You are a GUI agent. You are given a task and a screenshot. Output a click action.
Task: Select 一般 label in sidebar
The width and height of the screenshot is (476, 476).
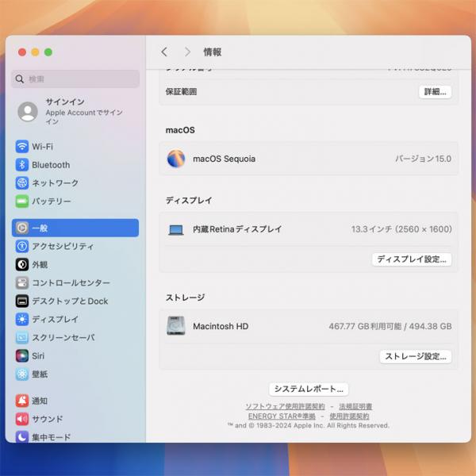40,228
